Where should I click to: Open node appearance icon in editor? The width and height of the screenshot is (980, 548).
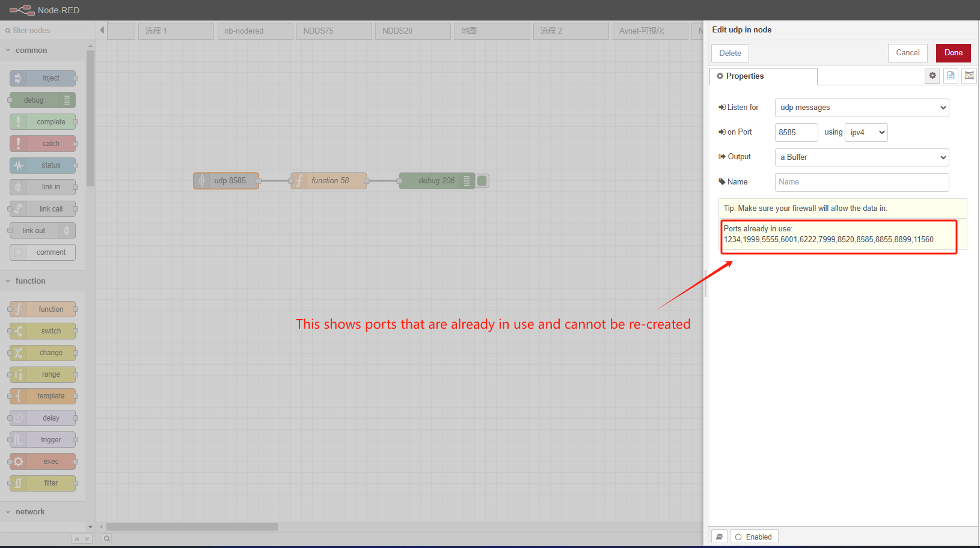coord(969,76)
